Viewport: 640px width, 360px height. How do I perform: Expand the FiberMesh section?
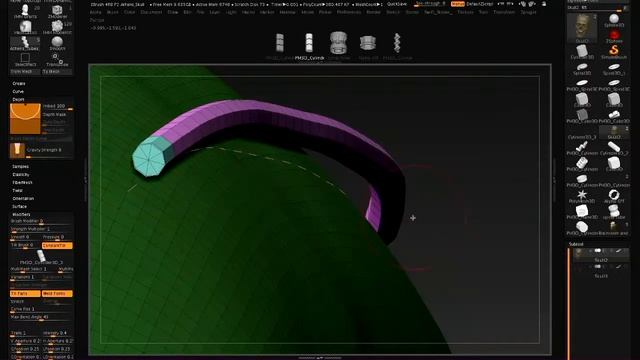[x=22, y=182]
